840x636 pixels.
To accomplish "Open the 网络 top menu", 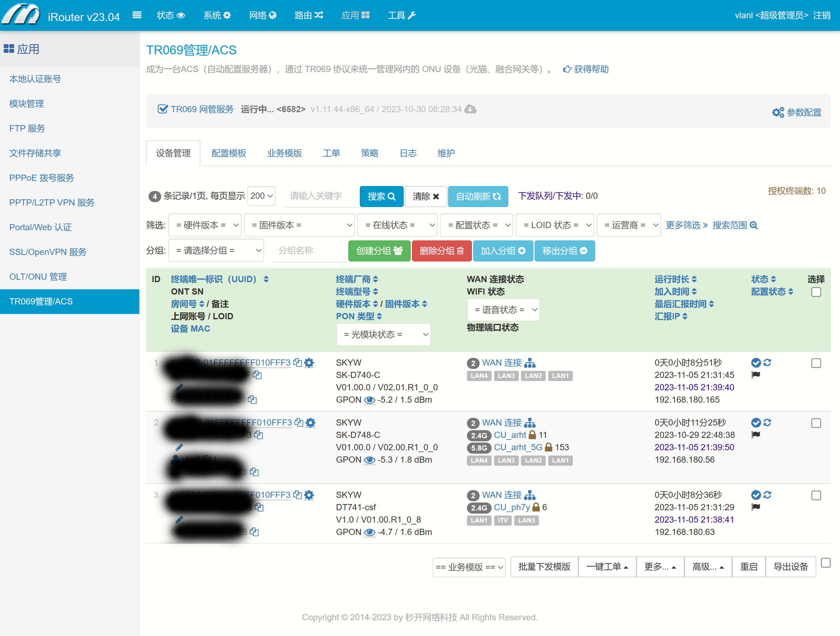I will 262,15.
